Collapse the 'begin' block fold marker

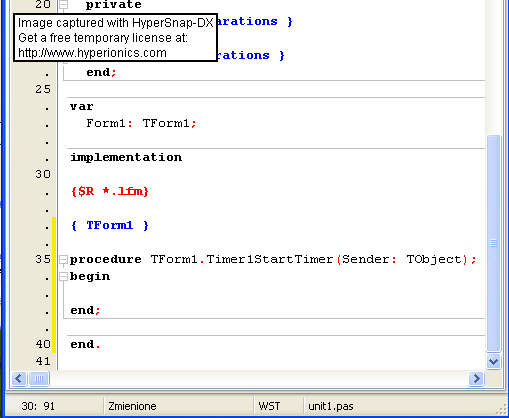pos(63,276)
